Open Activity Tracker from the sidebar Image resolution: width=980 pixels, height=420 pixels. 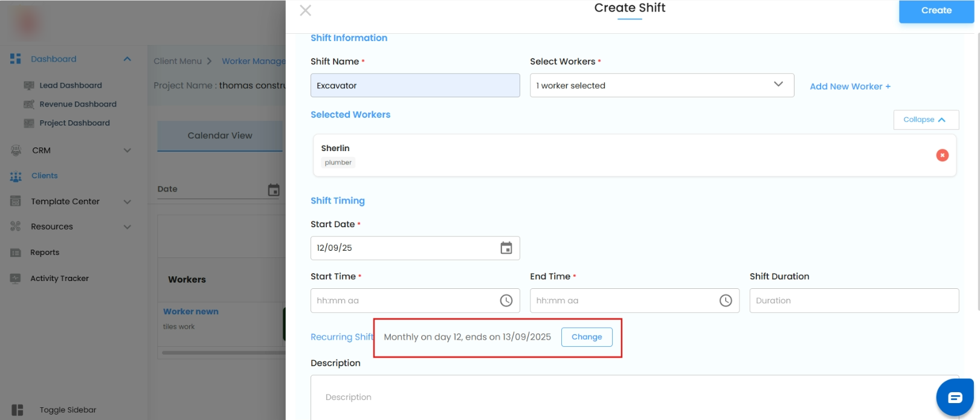59,279
